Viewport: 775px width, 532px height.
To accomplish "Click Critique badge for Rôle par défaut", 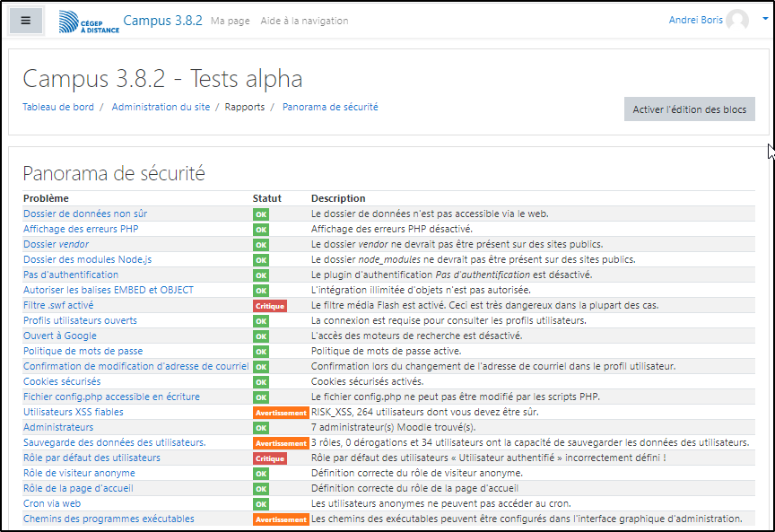I will click(x=270, y=458).
